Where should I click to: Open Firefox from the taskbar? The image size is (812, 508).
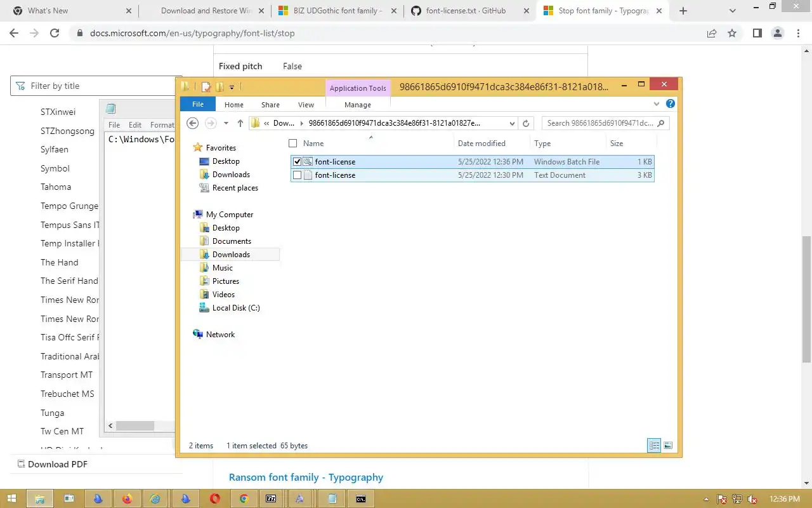127,499
